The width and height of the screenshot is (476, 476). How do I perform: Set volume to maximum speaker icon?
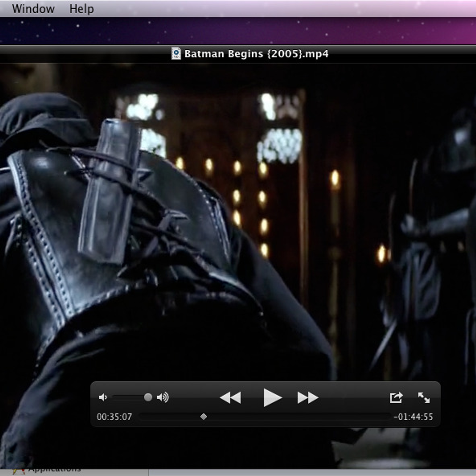coord(163,397)
